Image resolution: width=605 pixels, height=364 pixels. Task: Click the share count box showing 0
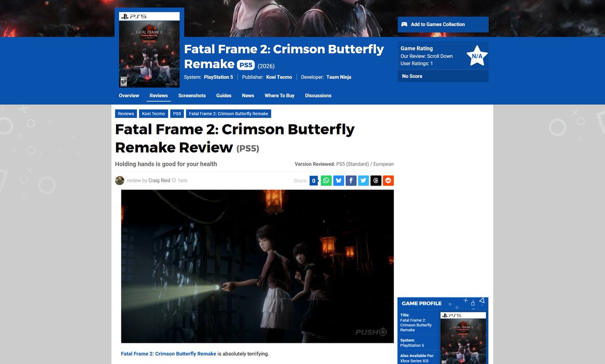[314, 180]
